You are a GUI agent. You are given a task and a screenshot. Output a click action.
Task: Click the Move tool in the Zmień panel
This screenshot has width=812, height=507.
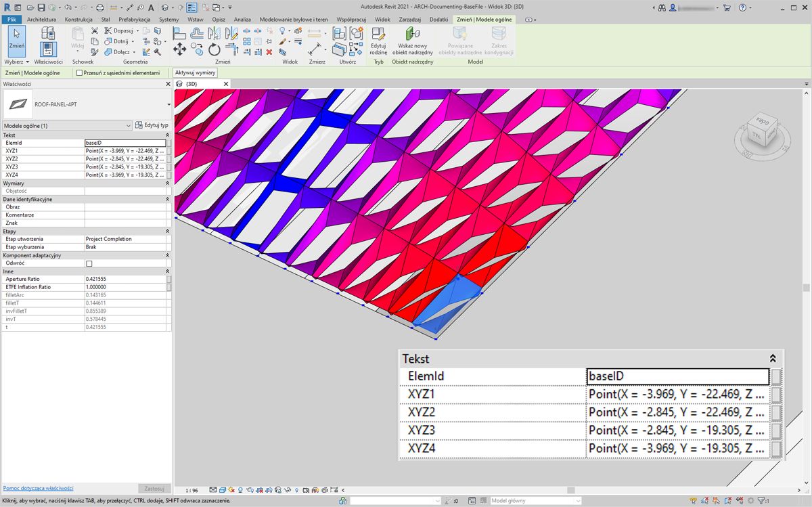point(180,49)
